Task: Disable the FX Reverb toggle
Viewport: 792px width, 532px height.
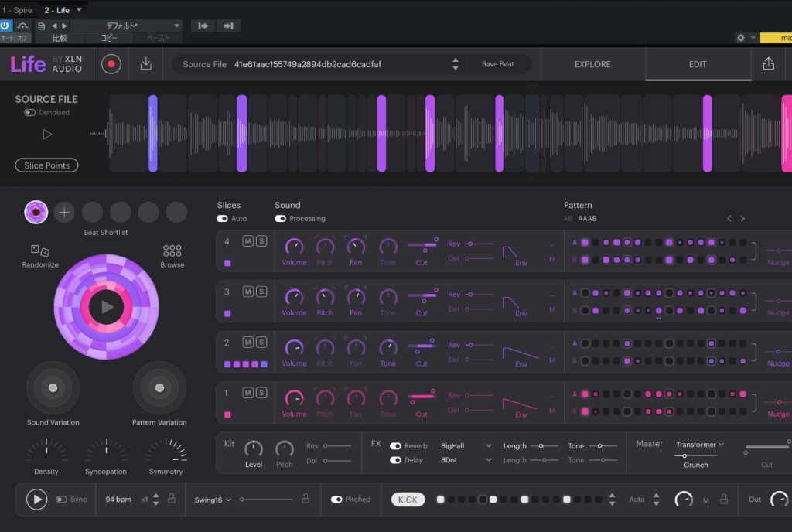Action: pyautogui.click(x=395, y=446)
